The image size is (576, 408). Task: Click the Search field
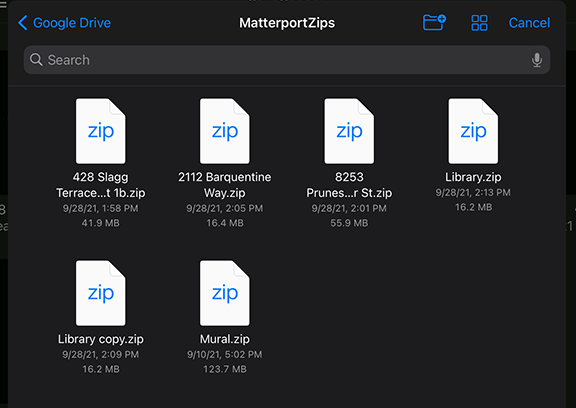[x=287, y=60]
